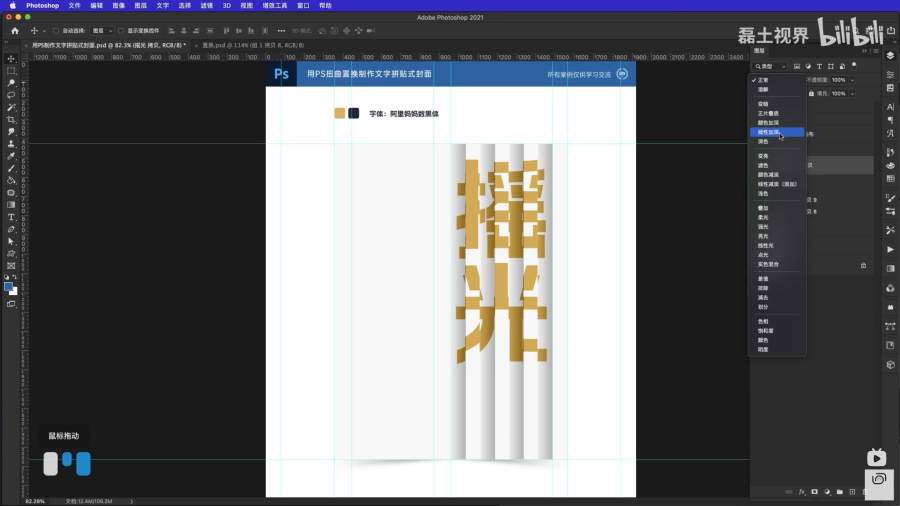
Task: Filter layers by pixel image icon
Action: tap(797, 67)
